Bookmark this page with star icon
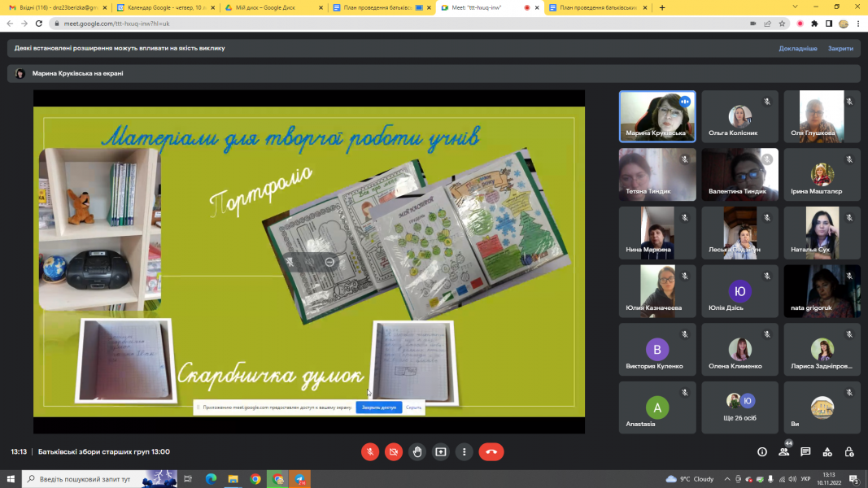This screenshot has height=488, width=868. [x=782, y=24]
